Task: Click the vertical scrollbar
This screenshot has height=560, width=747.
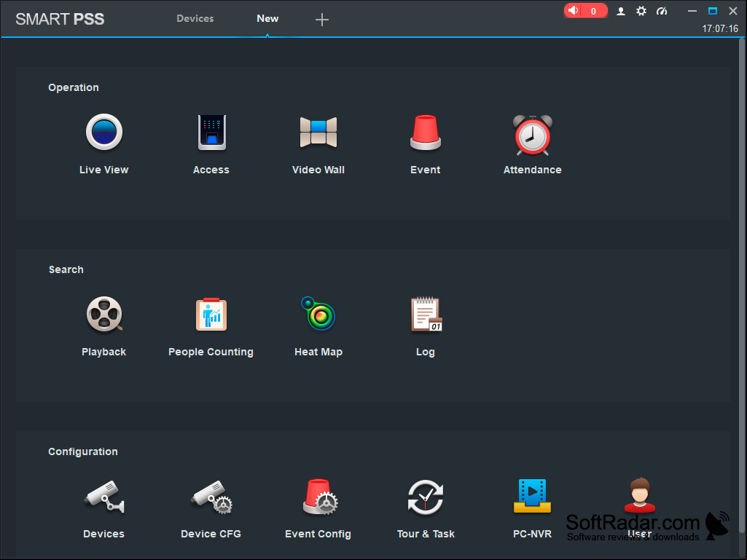Action: click(x=742, y=285)
